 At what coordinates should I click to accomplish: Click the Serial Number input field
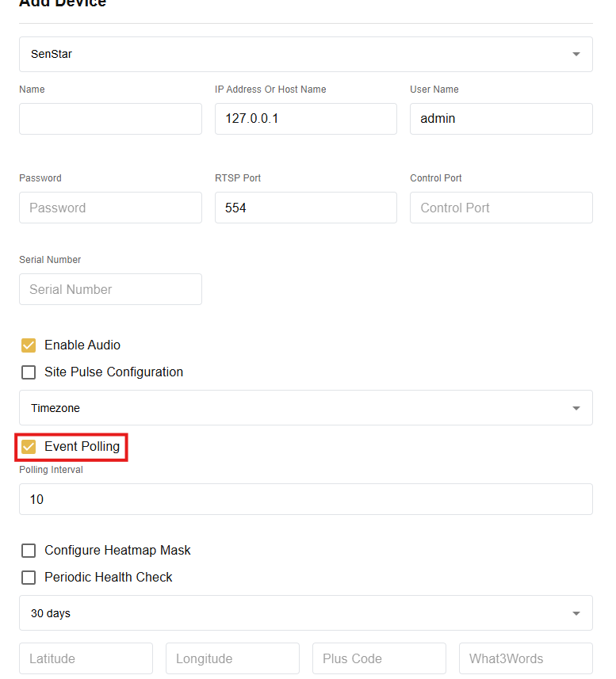(x=110, y=289)
